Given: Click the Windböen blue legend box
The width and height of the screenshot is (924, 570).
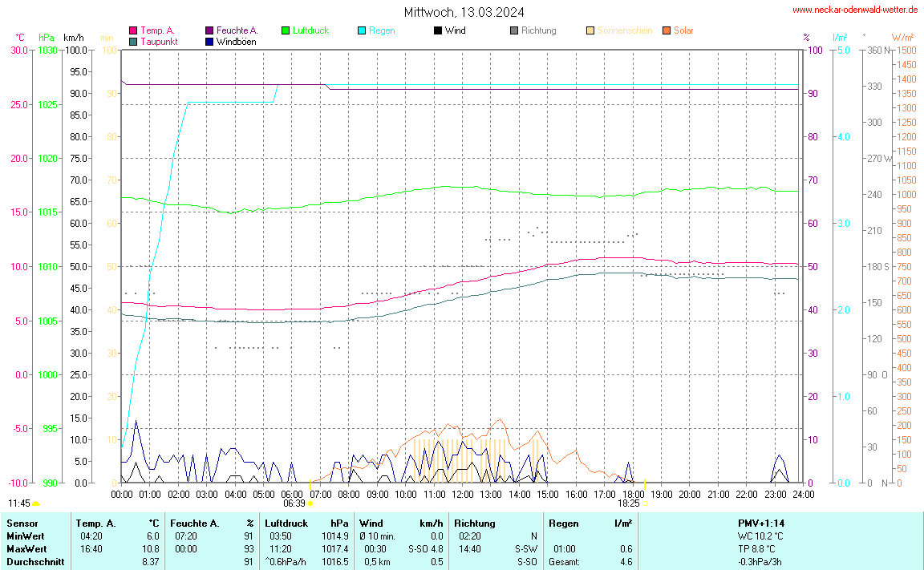Looking at the screenshot, I should pyautogui.click(x=209, y=41).
